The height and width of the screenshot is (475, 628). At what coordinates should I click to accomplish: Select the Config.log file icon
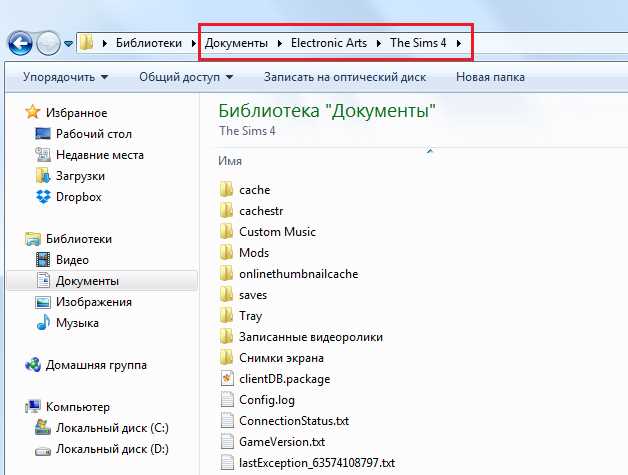pyautogui.click(x=227, y=399)
